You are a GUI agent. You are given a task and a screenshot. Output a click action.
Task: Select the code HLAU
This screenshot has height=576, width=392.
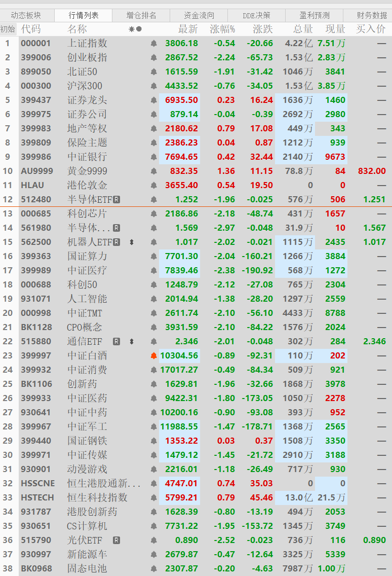point(32,185)
